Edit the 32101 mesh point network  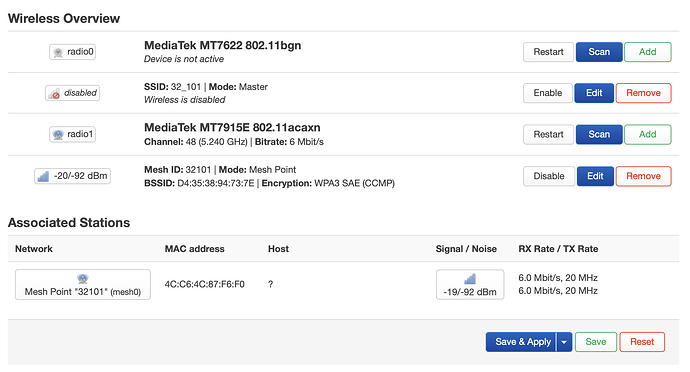pyautogui.click(x=595, y=176)
